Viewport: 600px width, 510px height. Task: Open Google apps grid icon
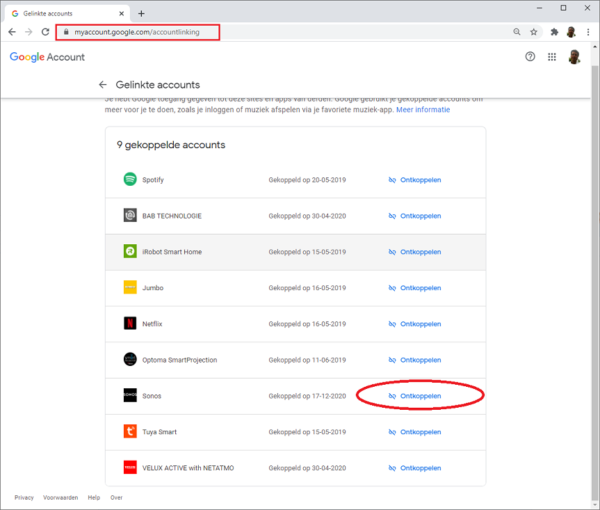pyautogui.click(x=552, y=57)
